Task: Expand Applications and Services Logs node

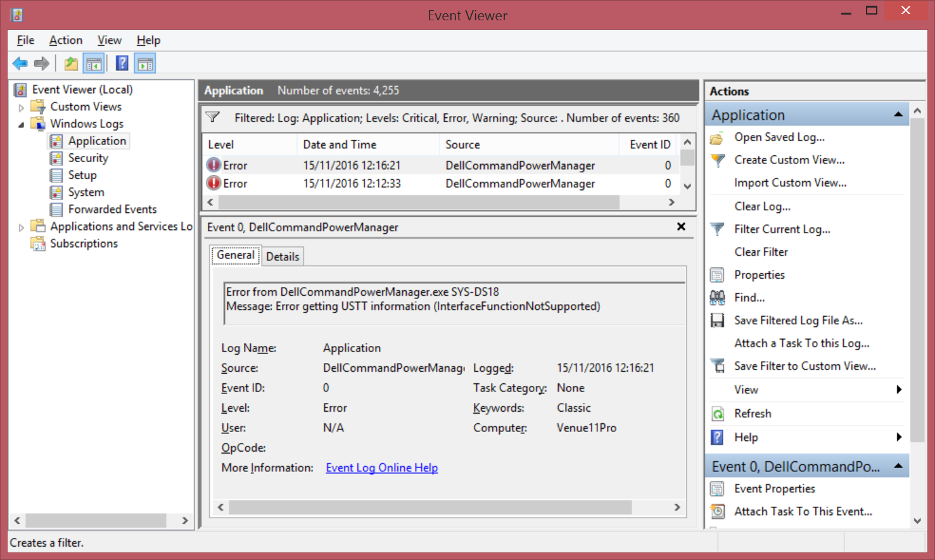Action: (21, 227)
